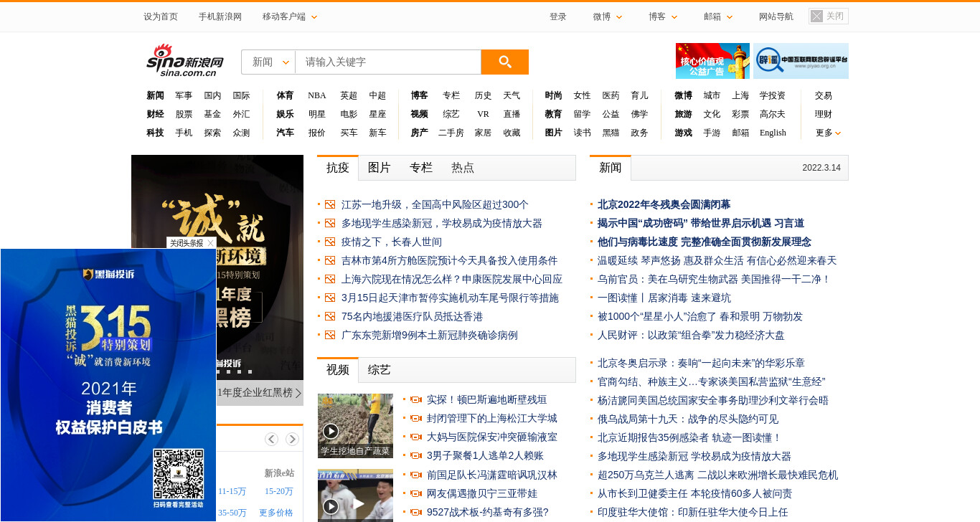Click video icon beside 大妈与医院保安冲突砸输液室

(415, 437)
